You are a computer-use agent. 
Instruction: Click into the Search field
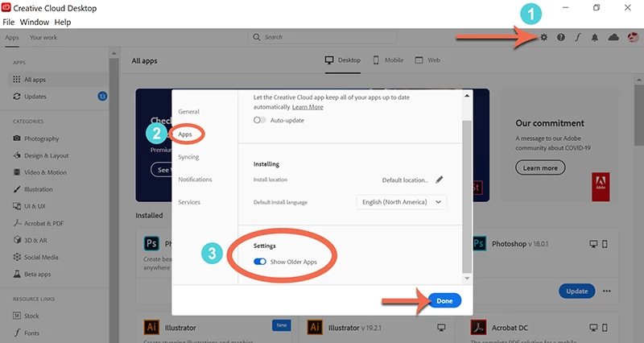pos(323,37)
